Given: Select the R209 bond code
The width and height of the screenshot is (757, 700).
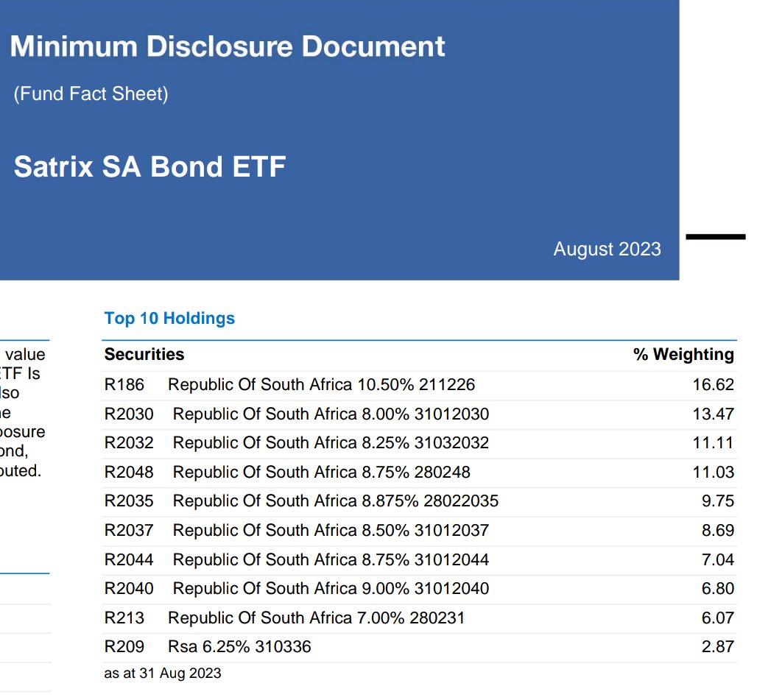Looking at the screenshot, I should (x=124, y=646).
